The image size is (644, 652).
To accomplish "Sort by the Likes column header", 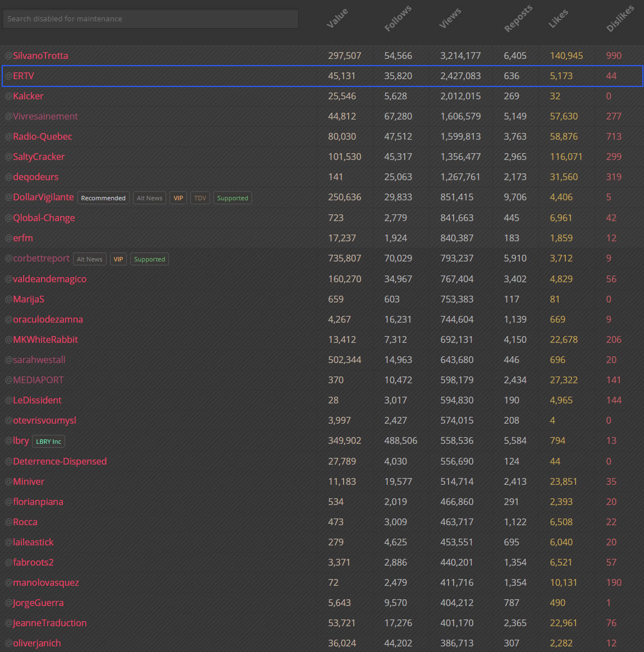I will (x=558, y=19).
